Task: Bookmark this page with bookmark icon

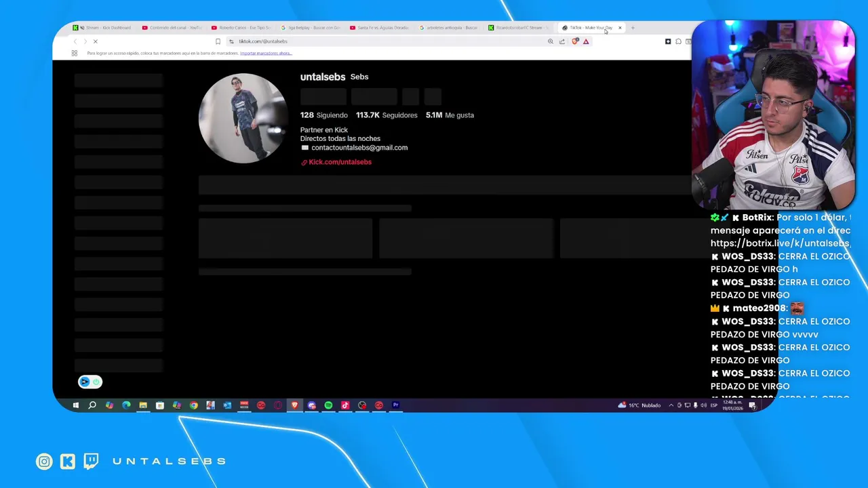Action: [218, 41]
